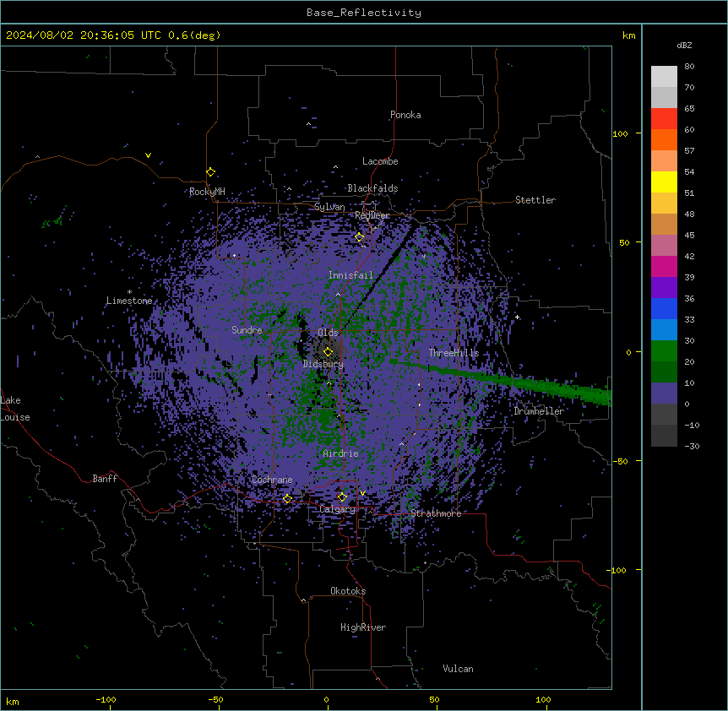
Task: Click the yellow marker south of Cochrane
Action: tap(287, 499)
